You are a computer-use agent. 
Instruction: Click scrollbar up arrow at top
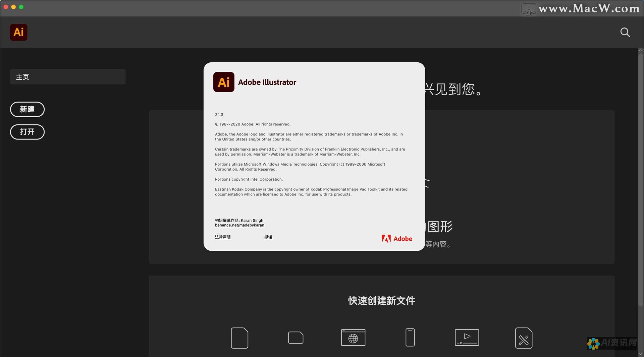pos(640,51)
